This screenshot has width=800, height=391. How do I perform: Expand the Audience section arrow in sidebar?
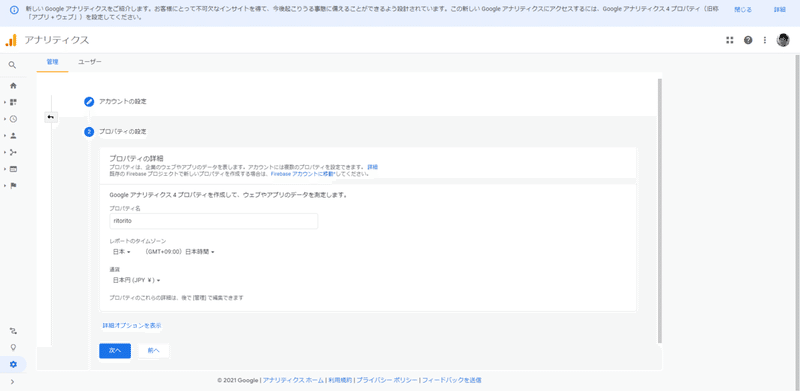coord(5,136)
